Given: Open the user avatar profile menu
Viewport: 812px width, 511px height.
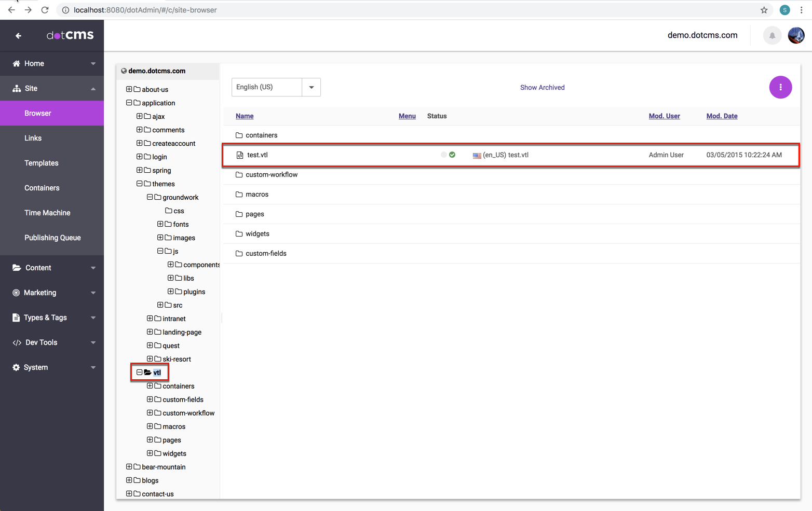Looking at the screenshot, I should tap(795, 36).
